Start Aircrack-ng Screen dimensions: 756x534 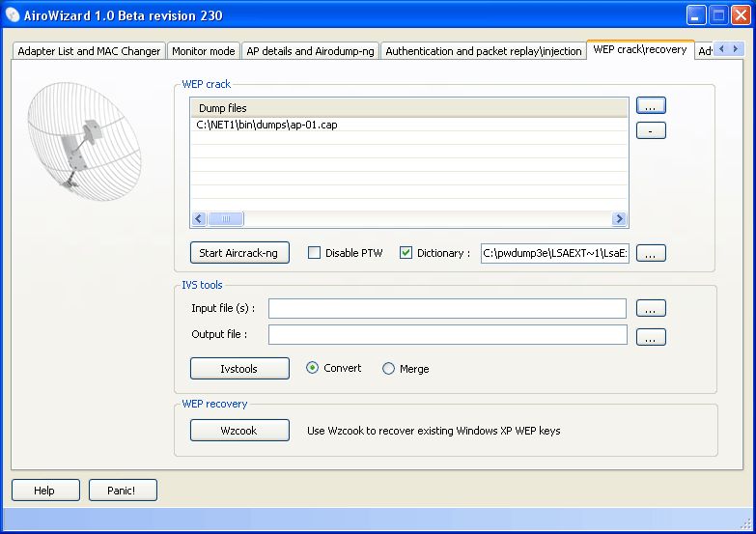[239, 253]
